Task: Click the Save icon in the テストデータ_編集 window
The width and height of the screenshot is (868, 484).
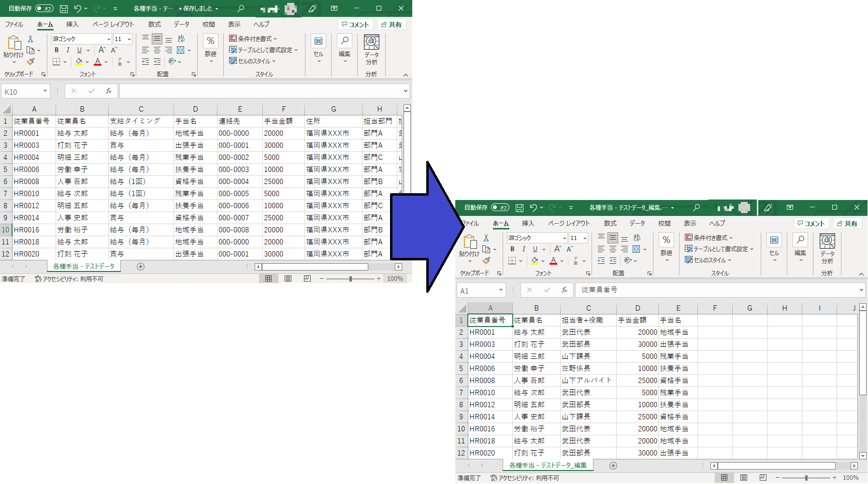Action: pos(520,208)
